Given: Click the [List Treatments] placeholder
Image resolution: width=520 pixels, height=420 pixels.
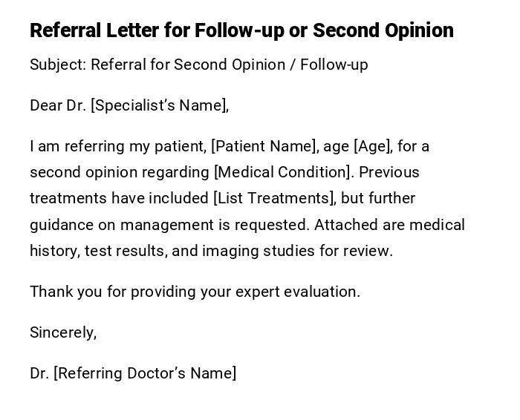Looking at the screenshot, I should click(x=273, y=198).
